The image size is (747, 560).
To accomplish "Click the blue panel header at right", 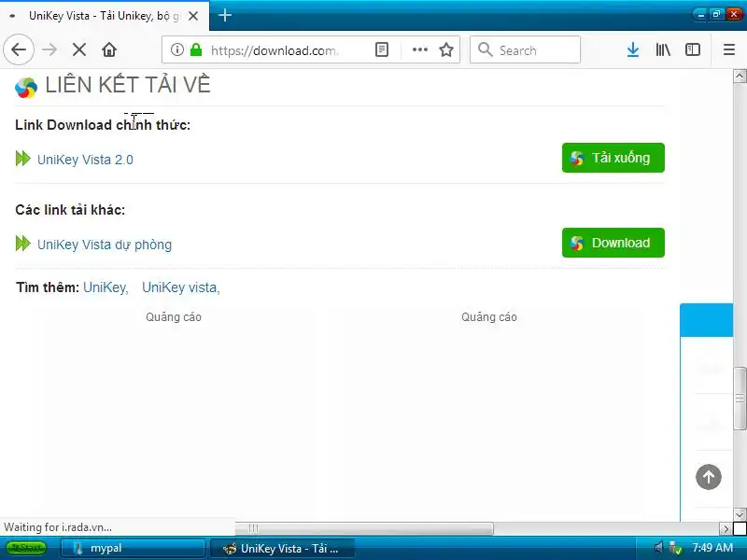I will 706,320.
